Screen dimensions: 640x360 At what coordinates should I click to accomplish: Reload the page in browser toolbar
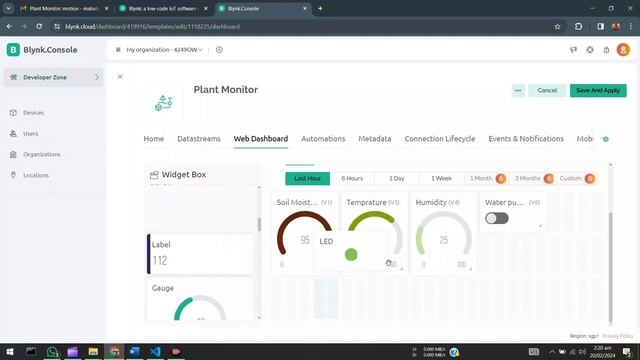[39, 27]
